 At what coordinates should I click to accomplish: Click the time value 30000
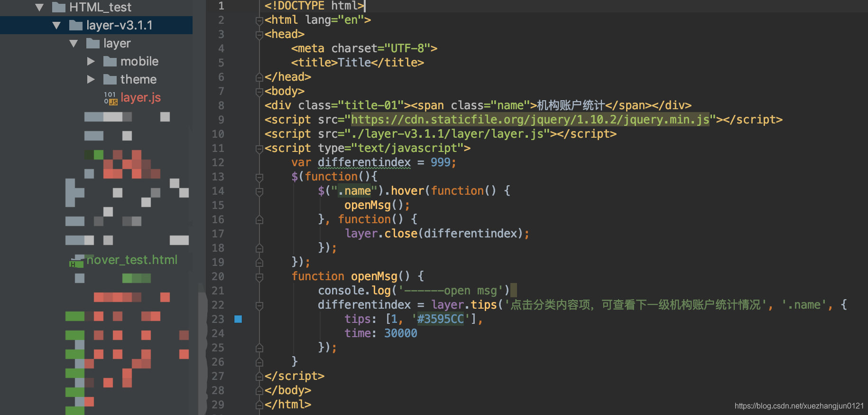(401, 333)
